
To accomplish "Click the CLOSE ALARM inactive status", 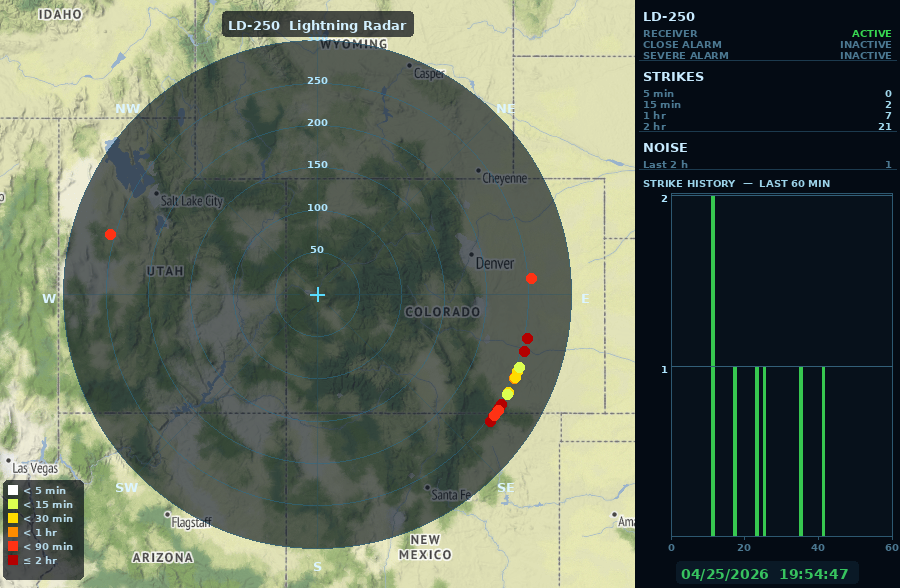I will pos(865,44).
